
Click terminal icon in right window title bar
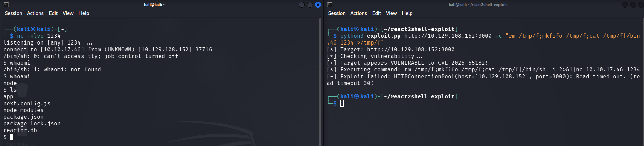coord(330,5)
